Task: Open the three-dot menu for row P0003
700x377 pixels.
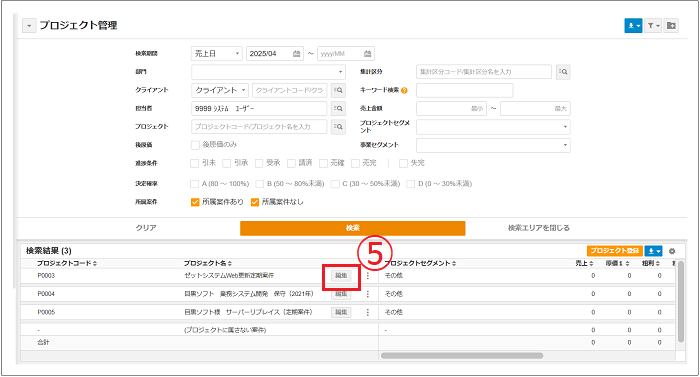Action: click(x=368, y=276)
